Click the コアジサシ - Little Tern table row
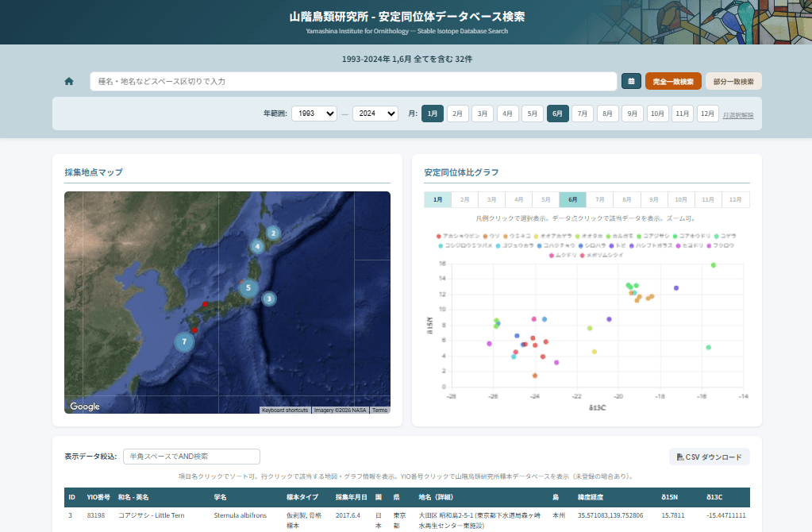The width and height of the screenshot is (812, 532). click(407, 520)
